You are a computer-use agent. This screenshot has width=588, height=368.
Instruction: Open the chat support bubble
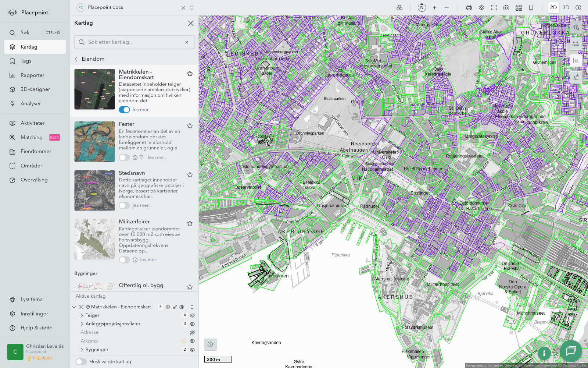[x=571, y=351]
